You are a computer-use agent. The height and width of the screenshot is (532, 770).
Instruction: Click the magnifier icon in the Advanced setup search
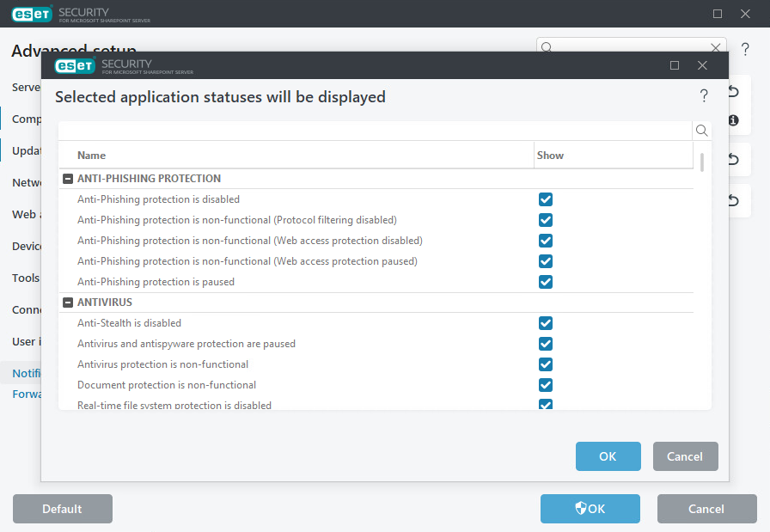point(547,48)
